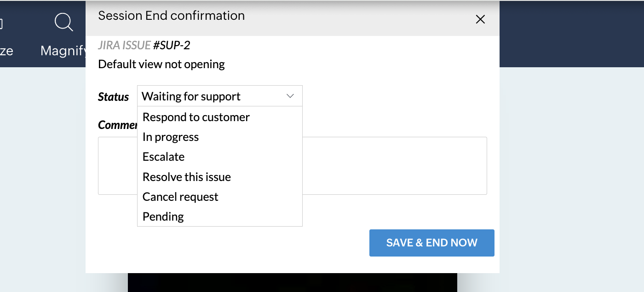The height and width of the screenshot is (292, 644).
Task: Click the partially visible icon left of Magnify
Action: click(1, 22)
